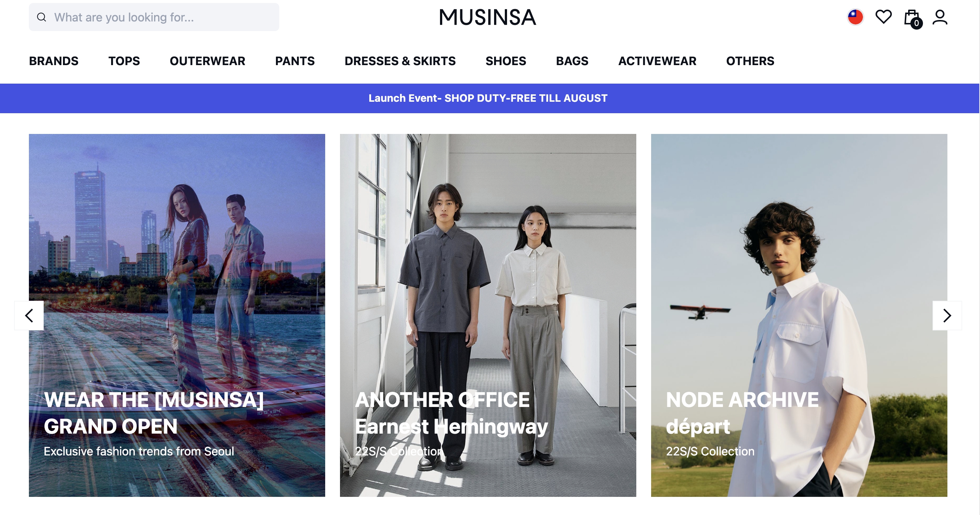Open the wishlist heart icon
This screenshot has width=980, height=515.
tap(883, 17)
